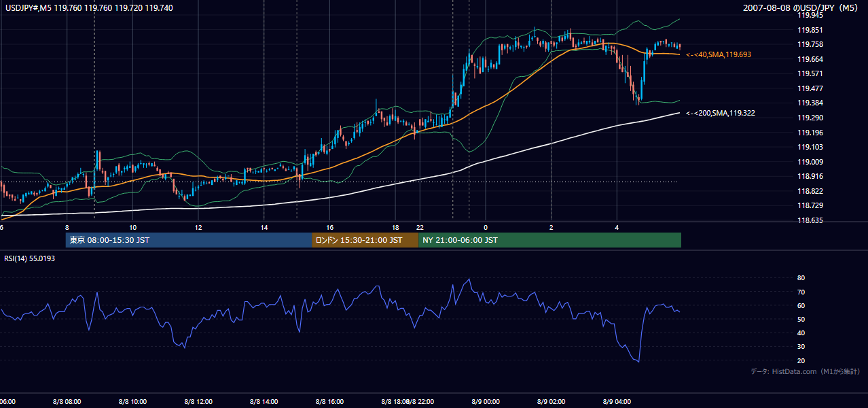The width and height of the screenshot is (868, 408).
Task: Click hour label 18 on price chart axis
Action: pos(396,227)
